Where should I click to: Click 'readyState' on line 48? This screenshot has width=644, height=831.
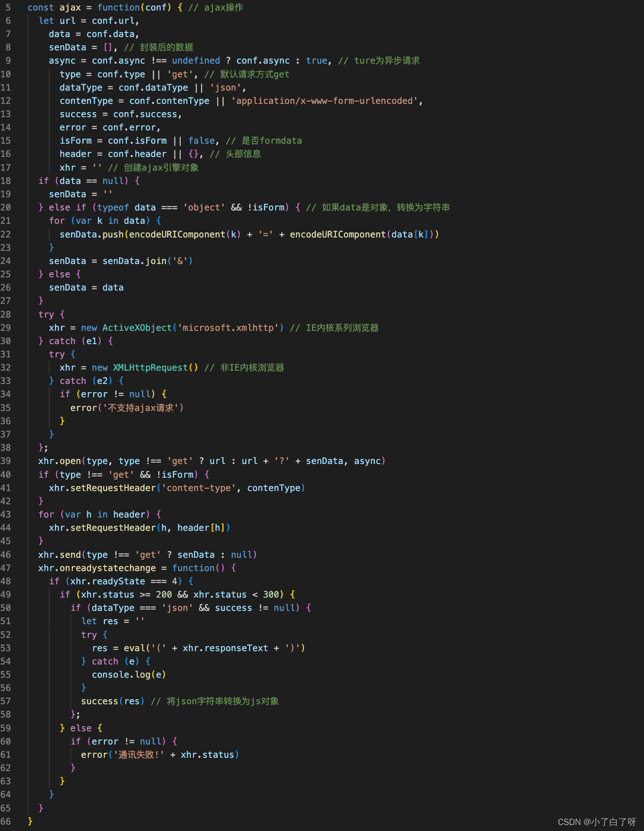pos(118,582)
